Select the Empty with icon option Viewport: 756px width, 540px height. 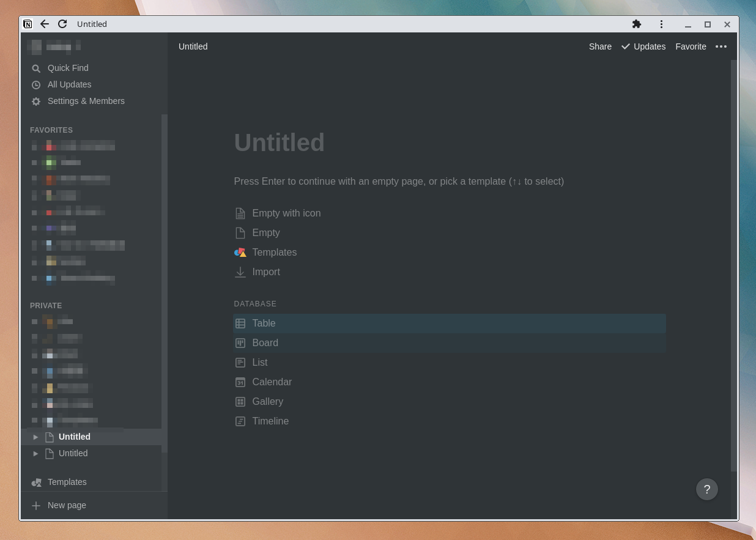(x=286, y=213)
